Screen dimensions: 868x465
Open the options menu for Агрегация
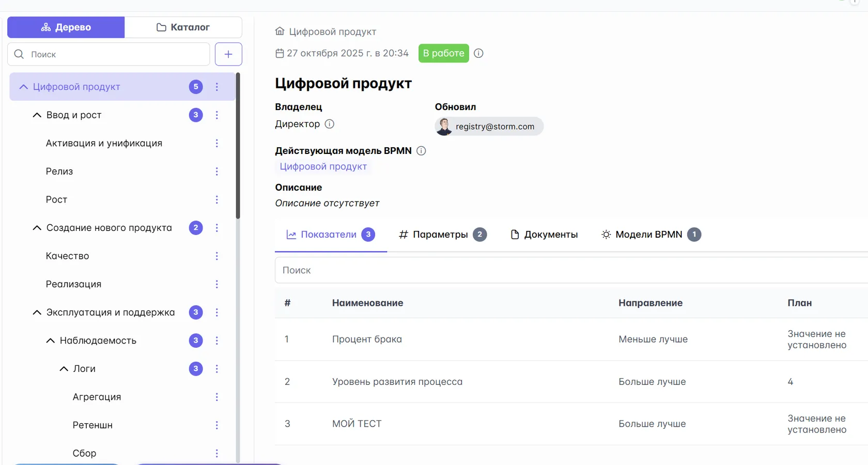217,397
